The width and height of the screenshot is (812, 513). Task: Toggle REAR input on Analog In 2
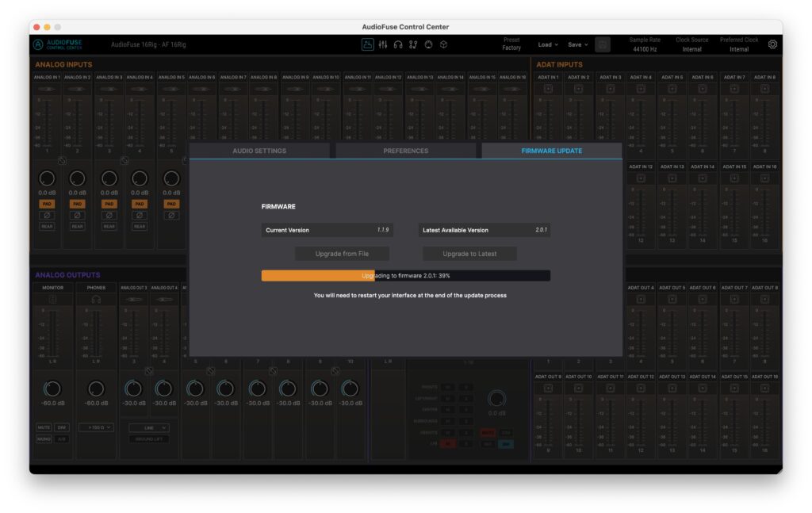coord(78,226)
